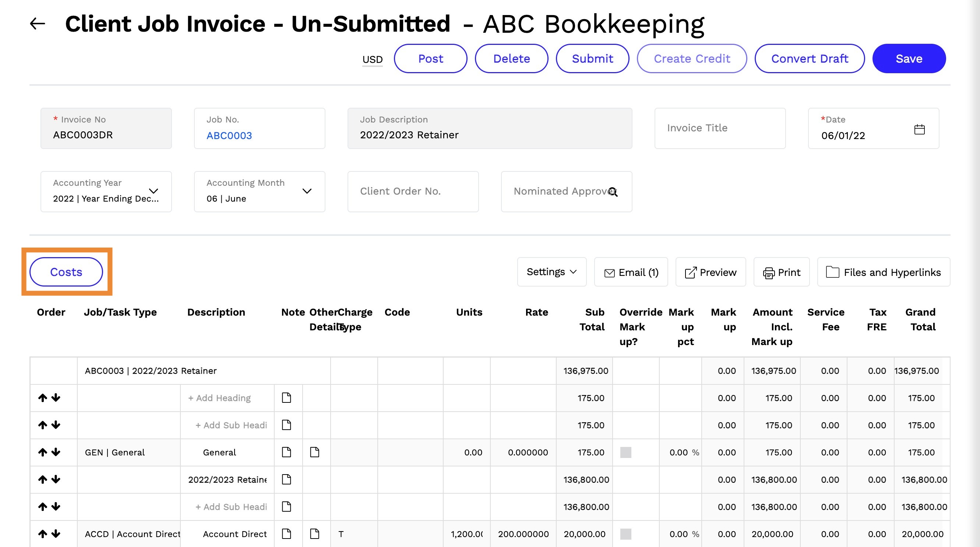Move the GEN General row up
The width and height of the screenshot is (980, 547).
point(43,452)
